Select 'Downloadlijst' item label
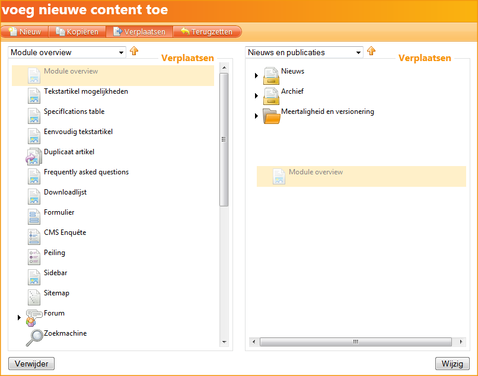This screenshot has width=478, height=376. pyautogui.click(x=65, y=192)
